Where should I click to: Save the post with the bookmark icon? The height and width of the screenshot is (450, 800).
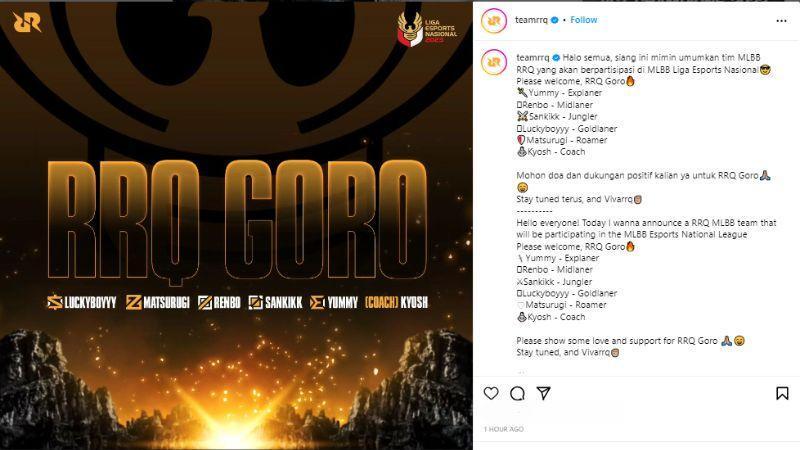(x=782, y=393)
